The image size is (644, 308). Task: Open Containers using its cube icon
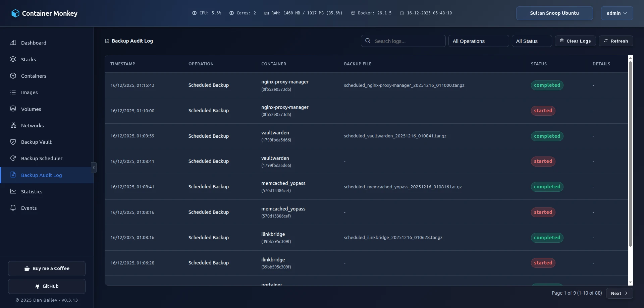(13, 76)
